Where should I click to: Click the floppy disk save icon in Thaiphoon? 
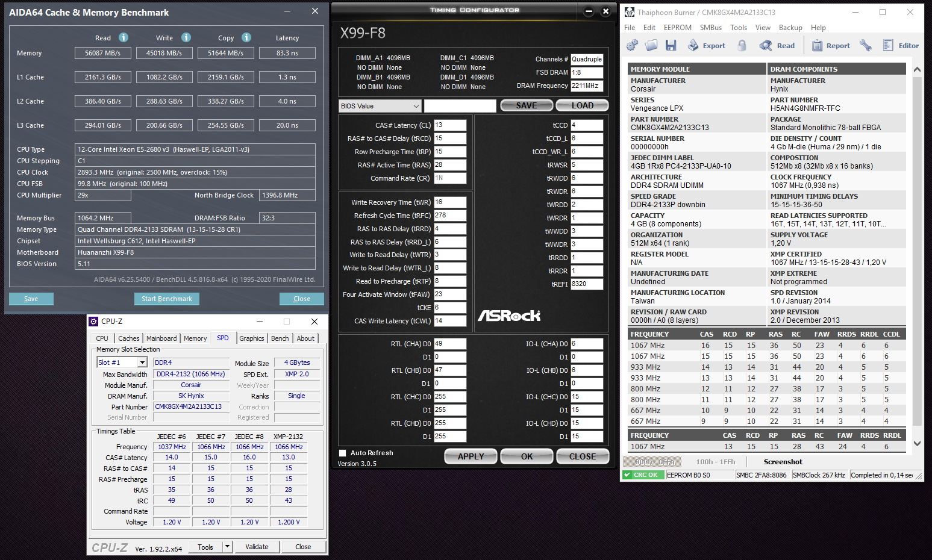point(671,45)
